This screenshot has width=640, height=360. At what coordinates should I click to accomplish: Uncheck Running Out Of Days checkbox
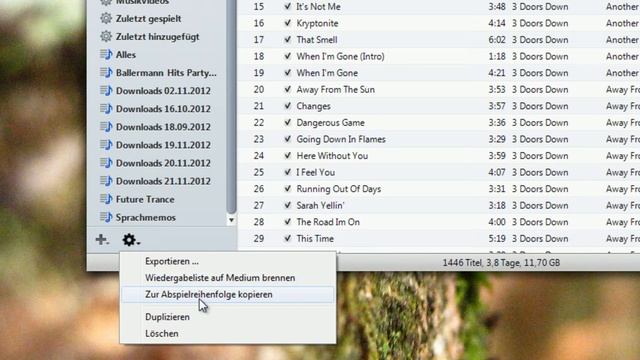pyautogui.click(x=288, y=189)
